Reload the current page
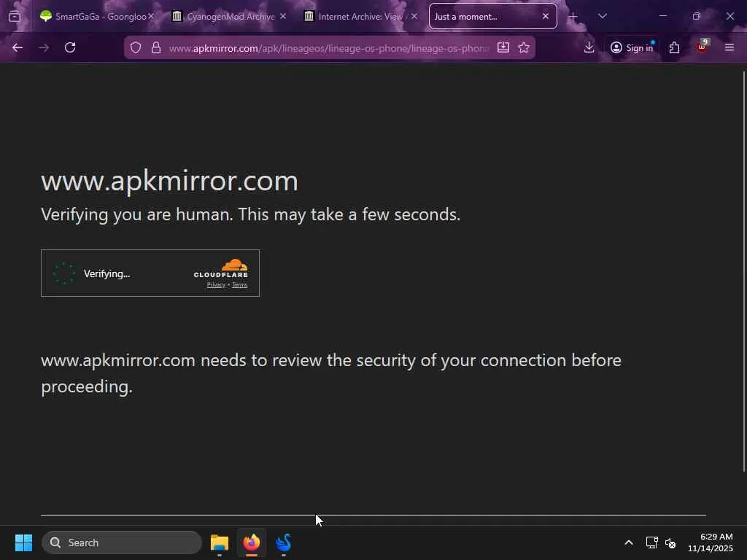747x560 pixels. coord(70,47)
